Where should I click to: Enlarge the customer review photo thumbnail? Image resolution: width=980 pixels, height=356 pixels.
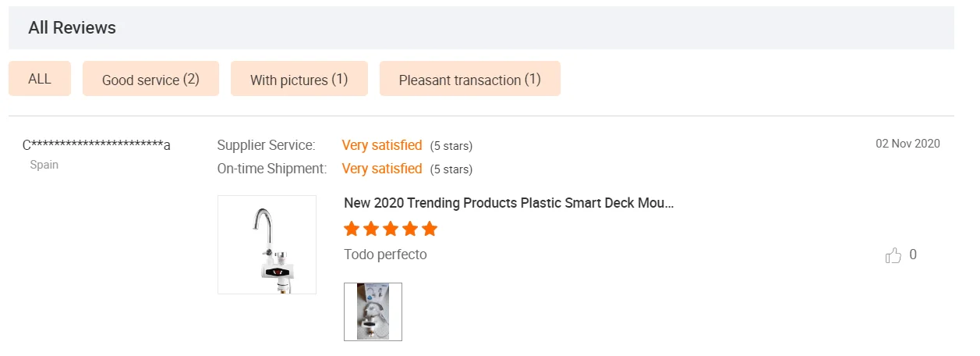[373, 311]
